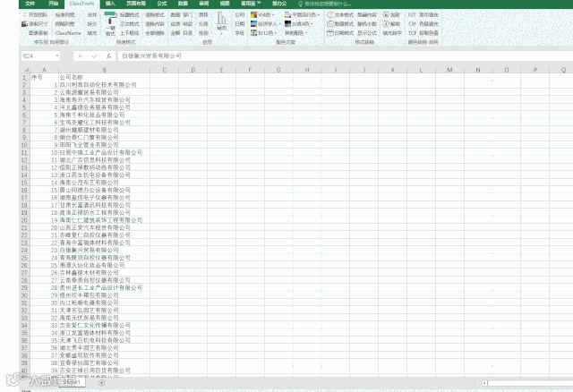Click the text format icon in ribbon

pyautogui.click(x=330, y=14)
